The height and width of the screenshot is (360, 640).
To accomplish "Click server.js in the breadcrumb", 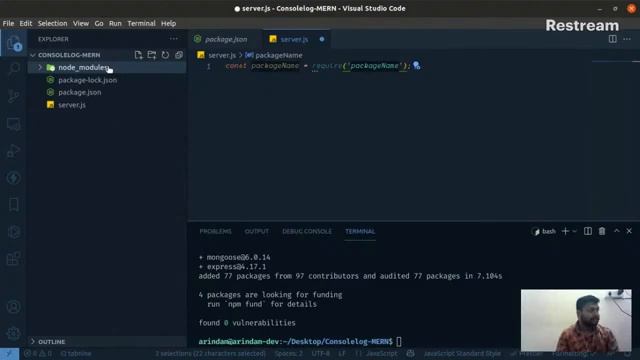I will tap(222, 55).
